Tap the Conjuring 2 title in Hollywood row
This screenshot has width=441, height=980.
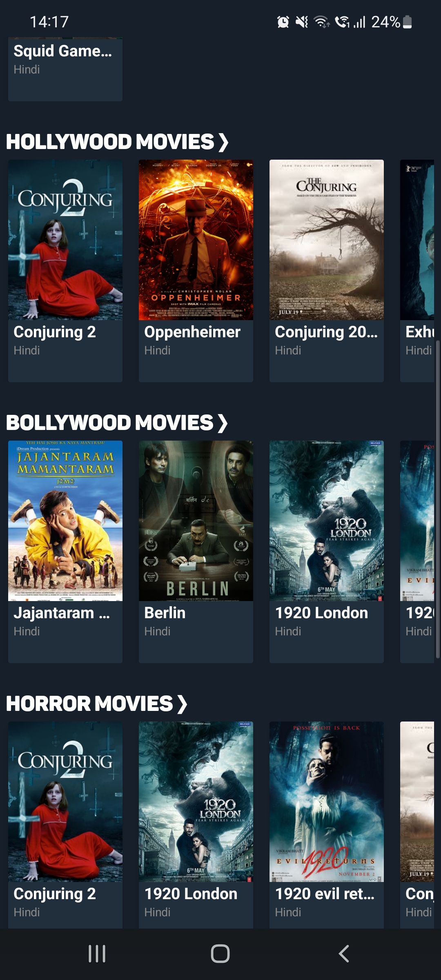[55, 332]
